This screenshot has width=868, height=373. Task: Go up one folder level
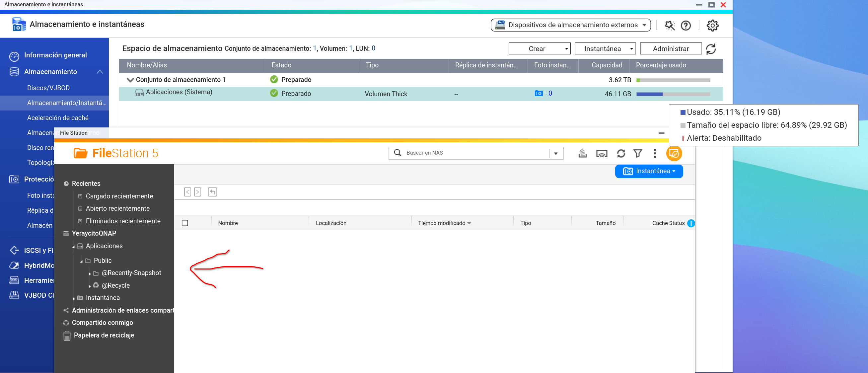pos(212,192)
